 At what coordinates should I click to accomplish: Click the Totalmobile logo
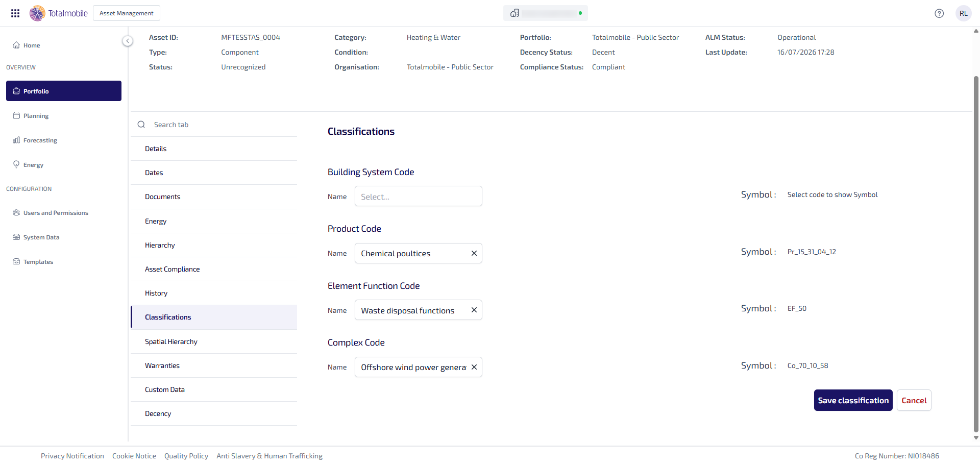59,13
